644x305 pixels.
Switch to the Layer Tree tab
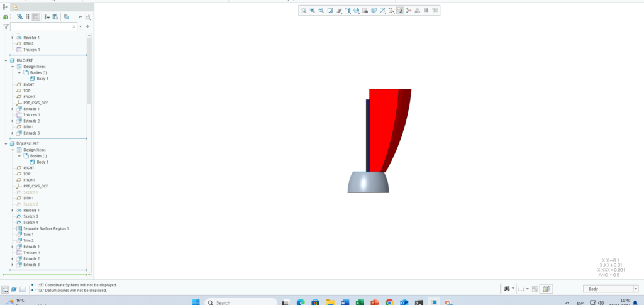(15, 7)
